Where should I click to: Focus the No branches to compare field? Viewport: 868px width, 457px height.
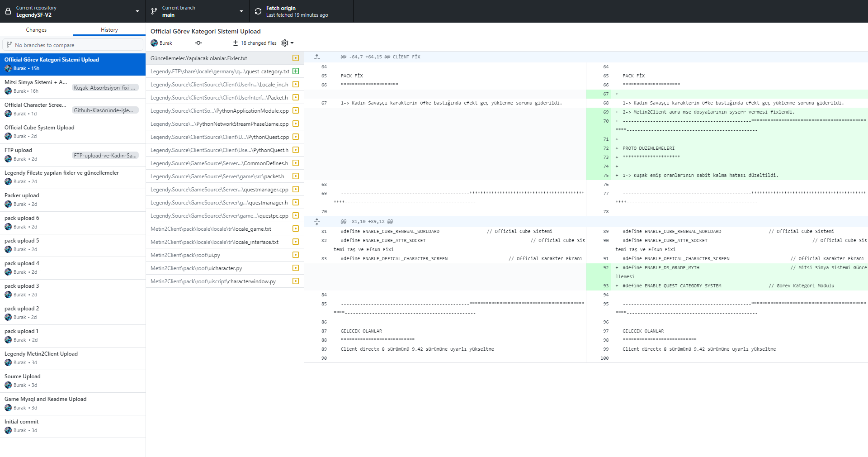point(73,45)
